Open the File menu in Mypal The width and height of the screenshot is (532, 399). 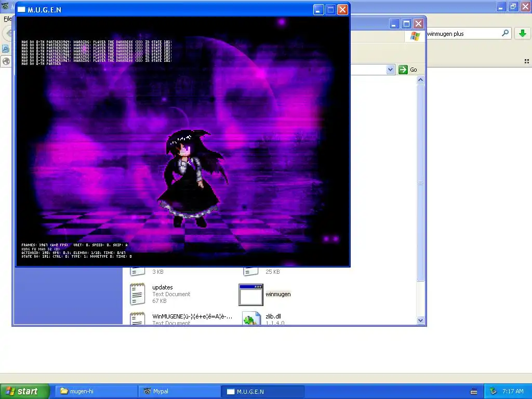[7, 19]
